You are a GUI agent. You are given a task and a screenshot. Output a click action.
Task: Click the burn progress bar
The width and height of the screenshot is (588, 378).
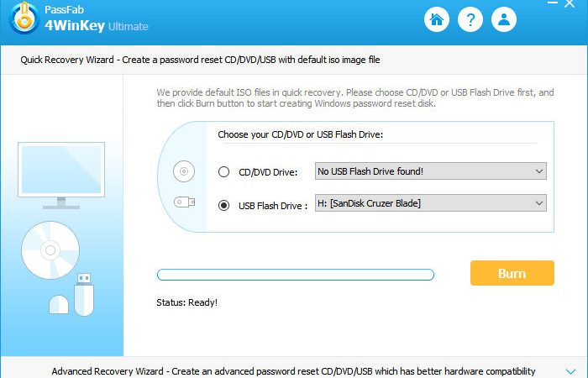(296, 275)
